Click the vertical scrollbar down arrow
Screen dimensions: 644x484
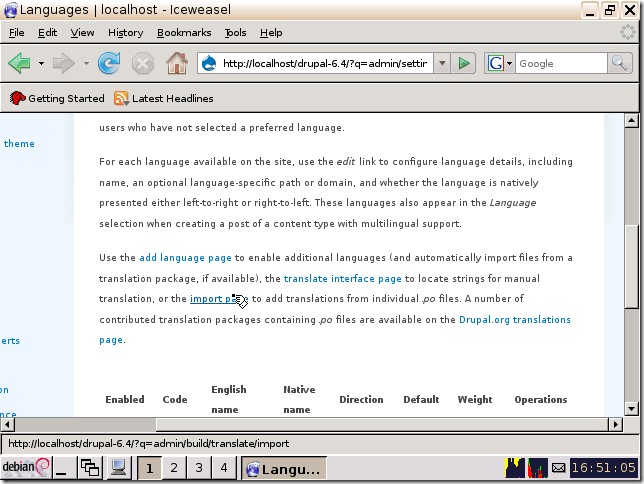pyautogui.click(x=631, y=409)
